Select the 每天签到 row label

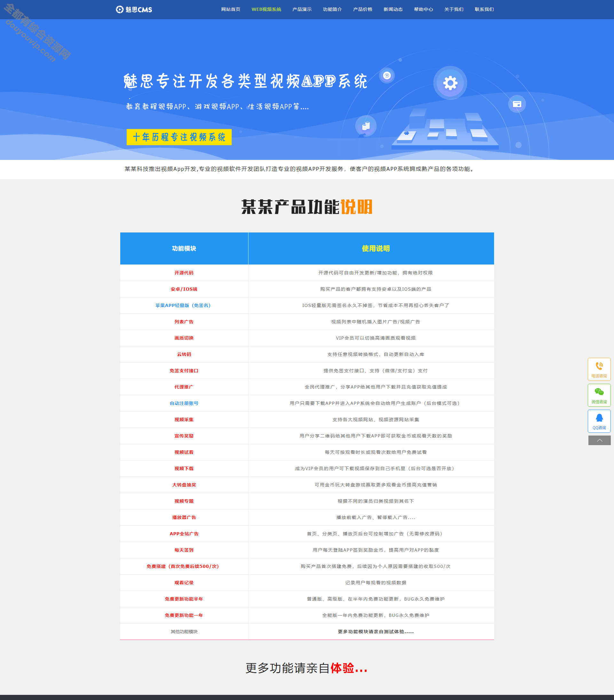click(x=184, y=550)
